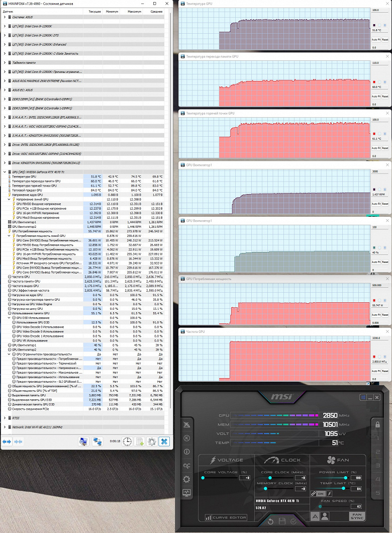The height and width of the screenshot is (533, 392).
Task: Open Afterburner hardware monitor icon
Action: (186, 493)
